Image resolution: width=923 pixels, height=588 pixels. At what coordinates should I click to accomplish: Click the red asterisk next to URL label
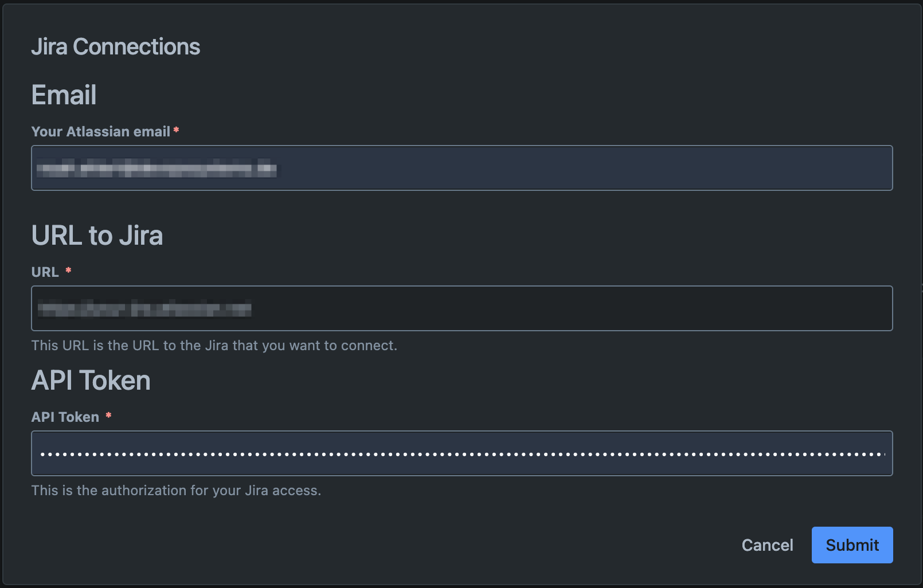(x=68, y=270)
